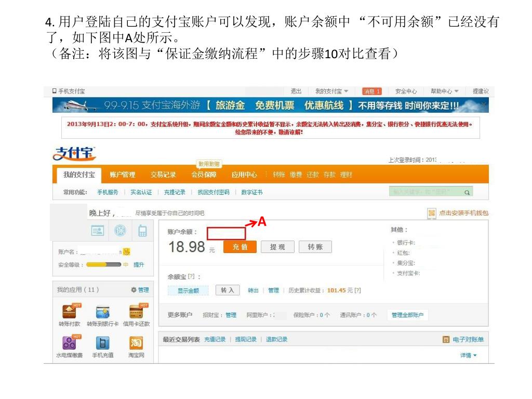Open 手机服务 shortcut link
This screenshot has width=532, height=399.
[108, 192]
